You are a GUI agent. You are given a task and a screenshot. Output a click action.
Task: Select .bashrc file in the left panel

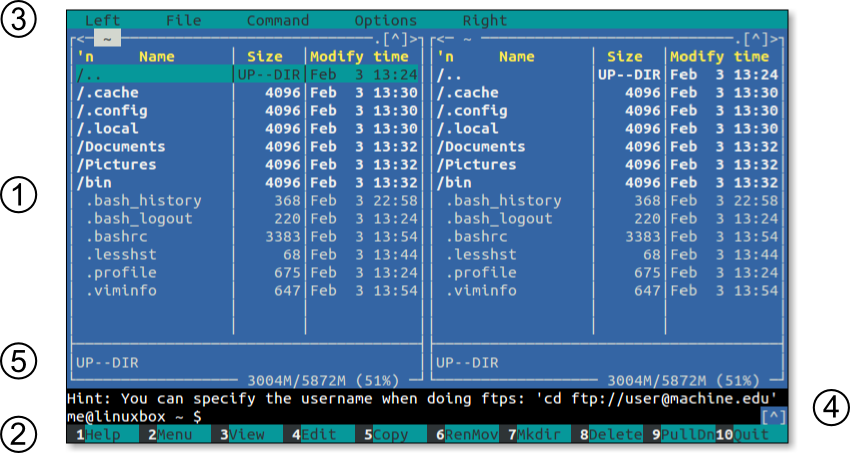118,236
